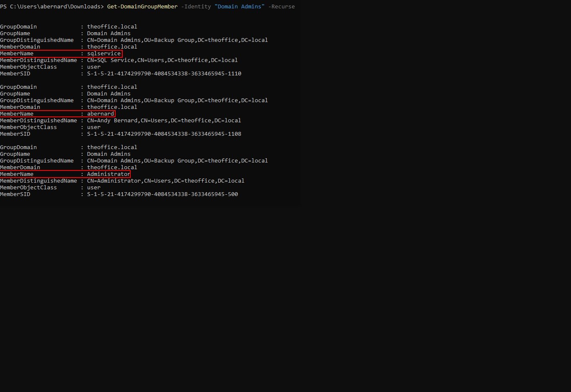571x392 pixels.
Task: Select the quoted "Domain Admins" string in the command
Action: pos(240,7)
